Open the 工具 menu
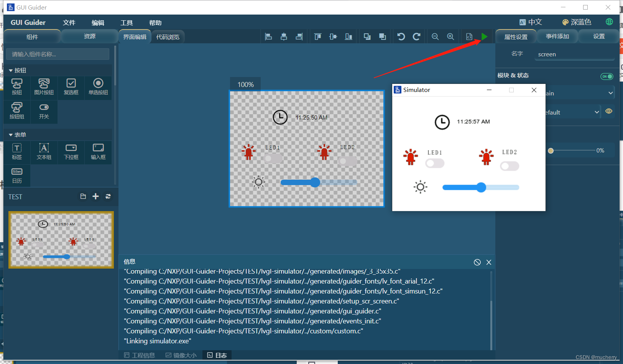Viewport: 623px width, 364px height. [x=127, y=23]
